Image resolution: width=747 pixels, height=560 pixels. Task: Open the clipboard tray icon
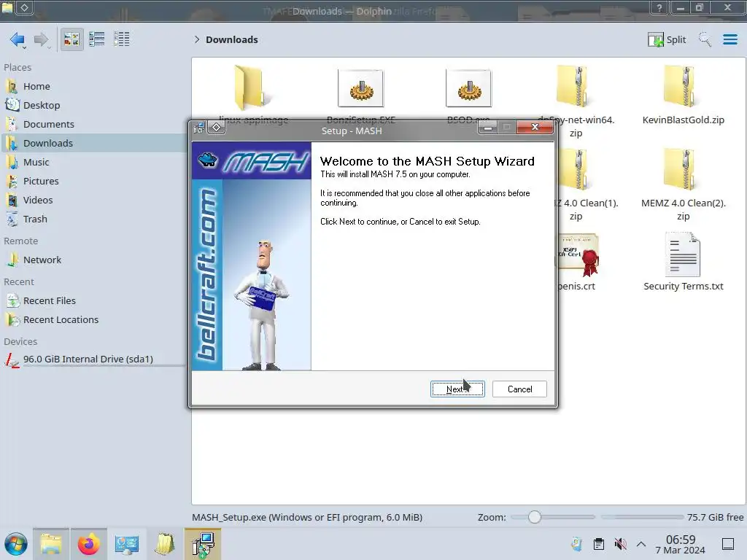(599, 544)
